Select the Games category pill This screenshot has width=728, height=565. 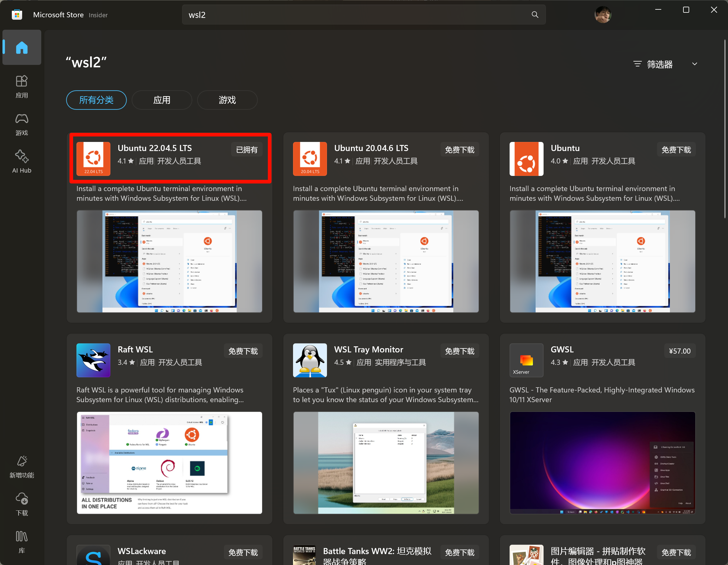pyautogui.click(x=227, y=100)
